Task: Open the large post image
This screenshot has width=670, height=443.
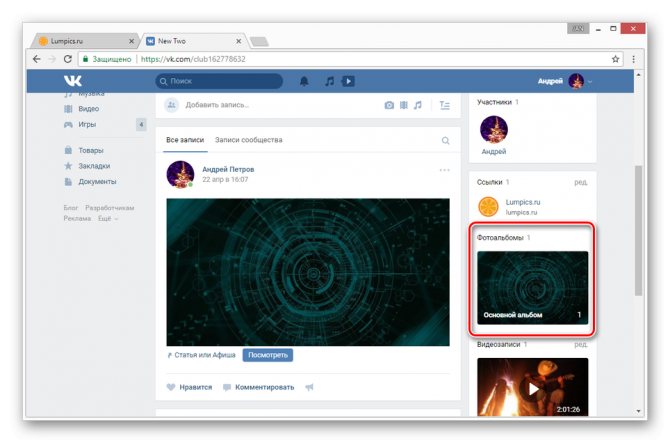Action: (308, 272)
